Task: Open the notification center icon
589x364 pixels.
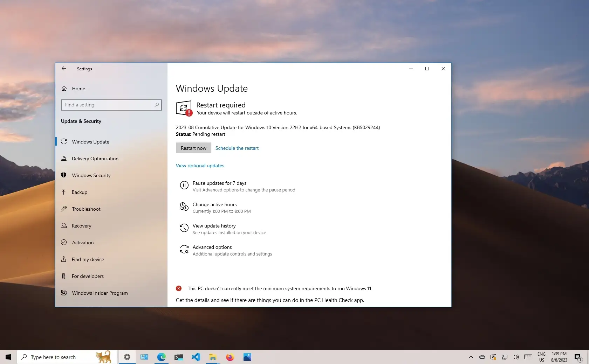Action: point(578,357)
